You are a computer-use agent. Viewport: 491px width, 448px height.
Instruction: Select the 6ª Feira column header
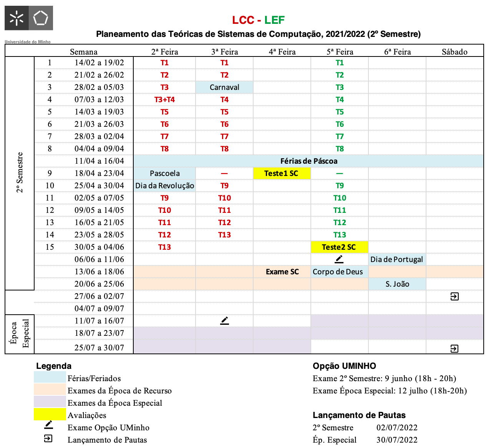(398, 52)
